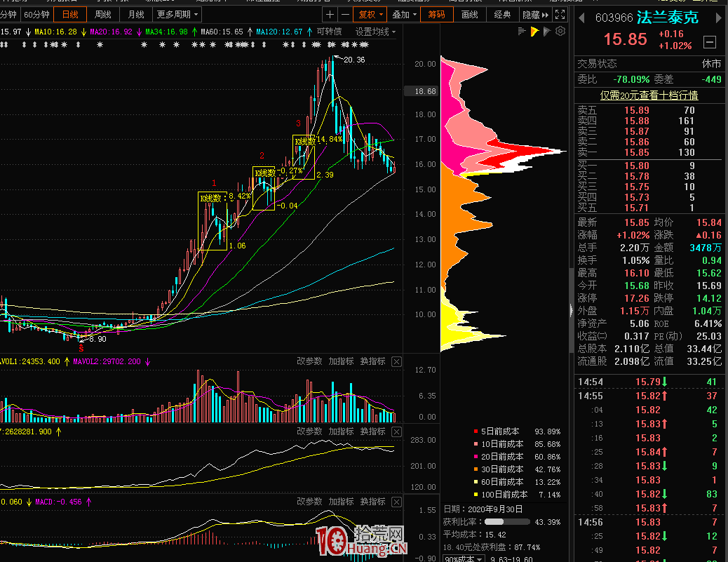The width and height of the screenshot is (728, 562).
Task: Go to previous stock with left arrow
Action: 581,18
